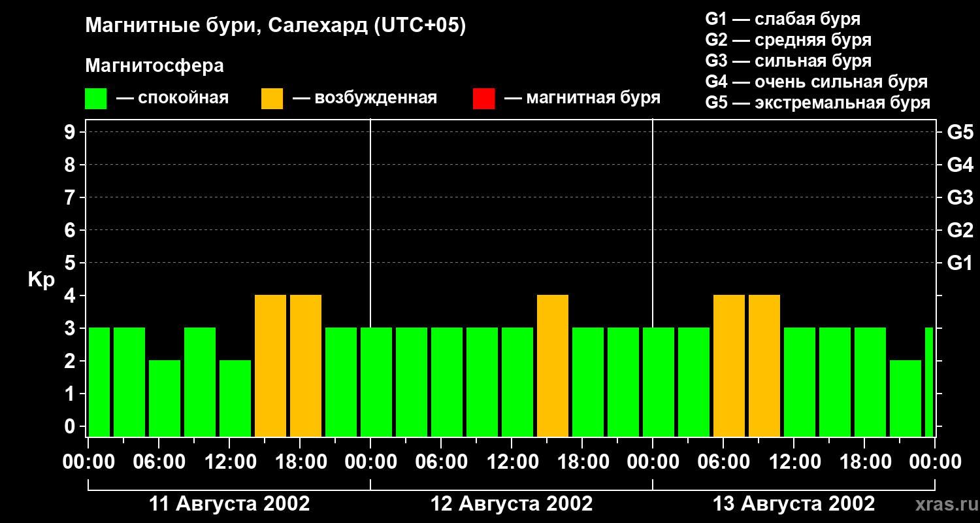980x523 pixels.
Task: Click the 'Магнитосфера' heading
Action: point(154,66)
